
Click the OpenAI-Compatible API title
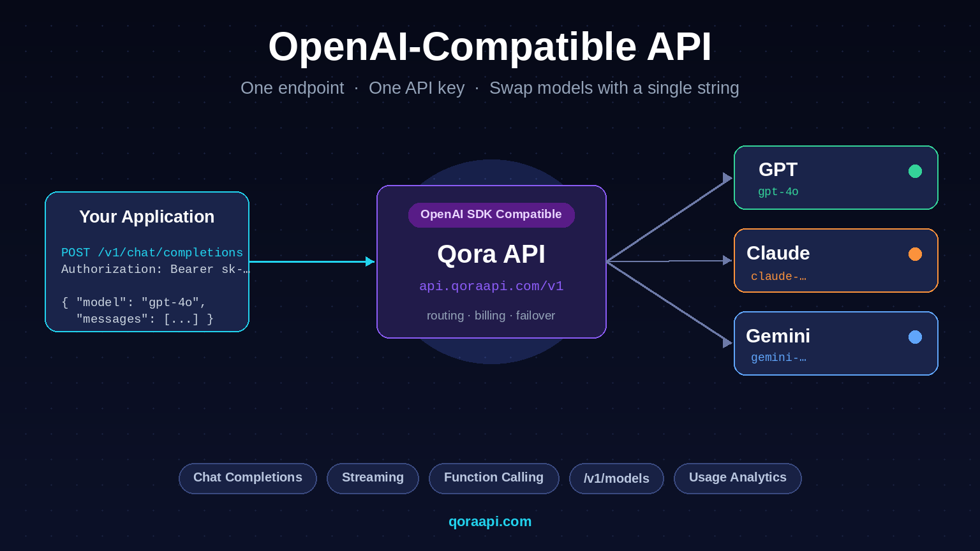tap(490, 47)
